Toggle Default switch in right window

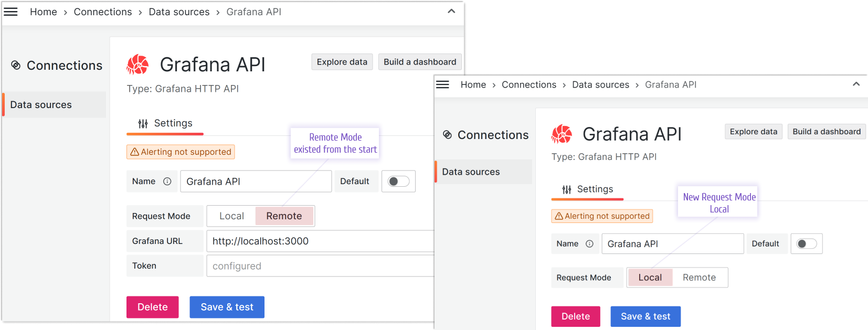tap(807, 244)
